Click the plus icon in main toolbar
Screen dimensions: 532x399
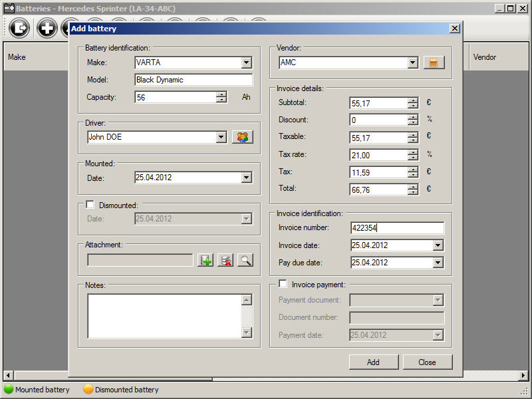click(47, 28)
